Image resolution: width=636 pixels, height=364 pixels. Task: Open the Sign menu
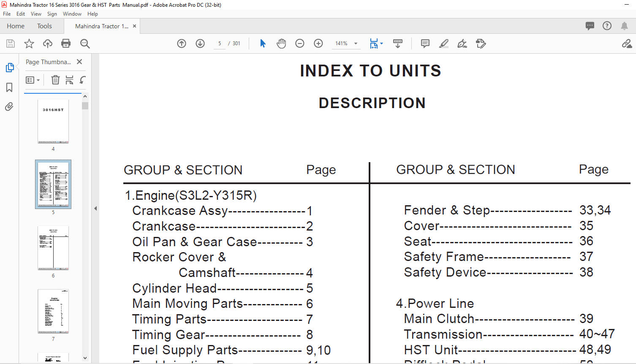pos(52,14)
